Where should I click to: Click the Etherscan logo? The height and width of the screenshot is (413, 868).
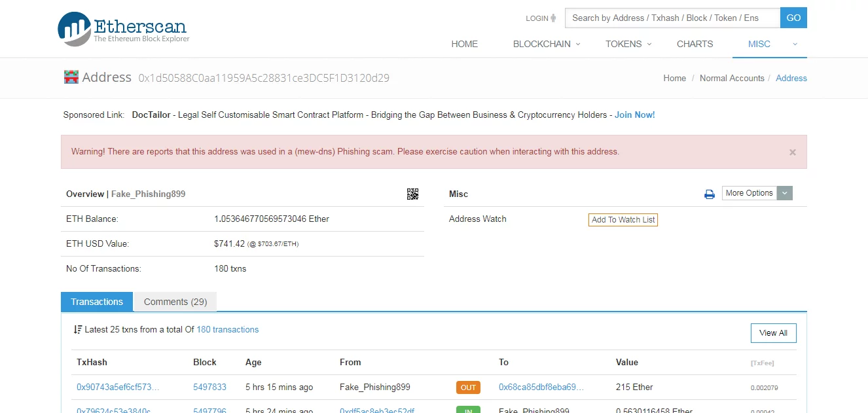click(123, 29)
